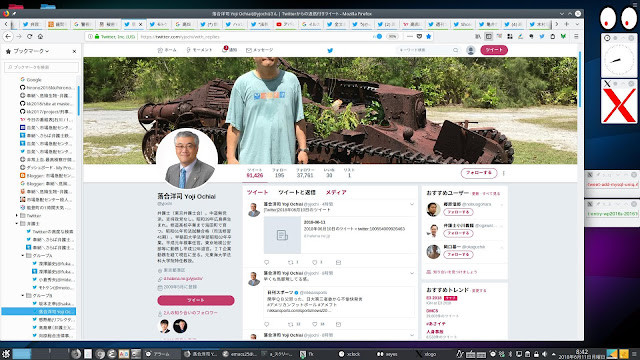Like the first tweet with heart icon
This screenshot has width=640, height=360.
314,262
